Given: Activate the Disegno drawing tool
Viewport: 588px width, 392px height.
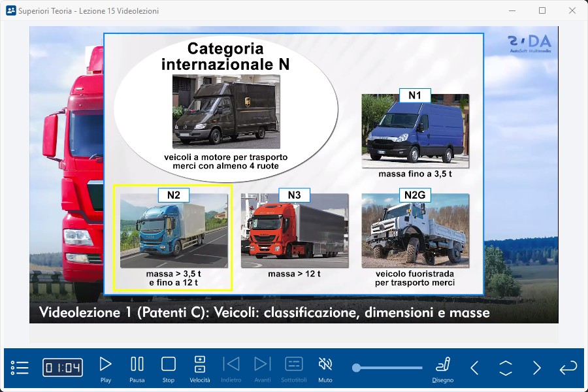Looking at the screenshot, I should coord(443,368).
